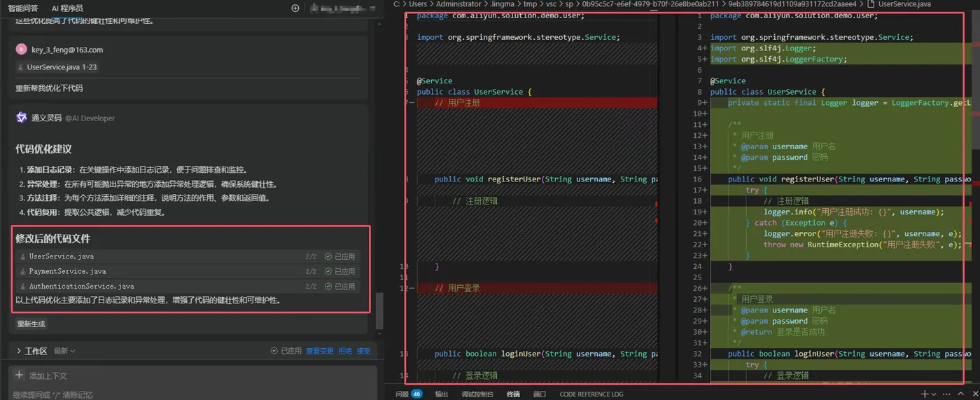980x400 pixels.
Task: Open the 调试控制台 debug console tab
Action: click(477, 394)
